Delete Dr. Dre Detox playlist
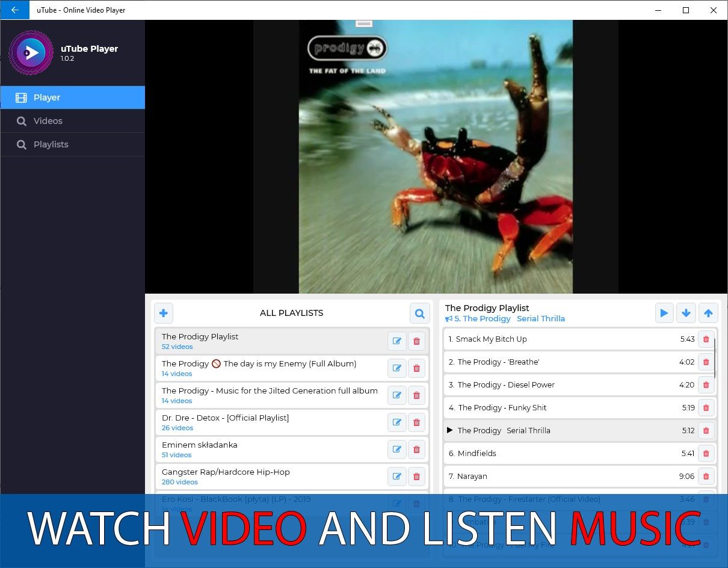The image size is (728, 568). 416,422
